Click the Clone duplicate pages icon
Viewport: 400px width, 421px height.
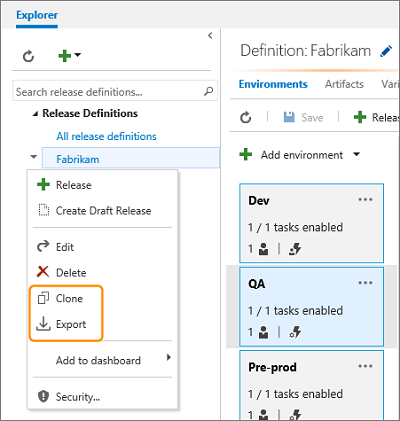(43, 298)
